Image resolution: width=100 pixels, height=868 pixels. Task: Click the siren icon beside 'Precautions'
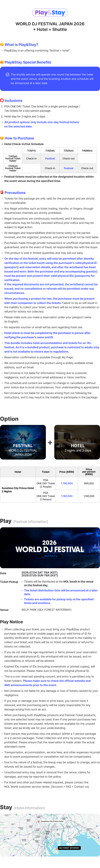tap(2, 192)
